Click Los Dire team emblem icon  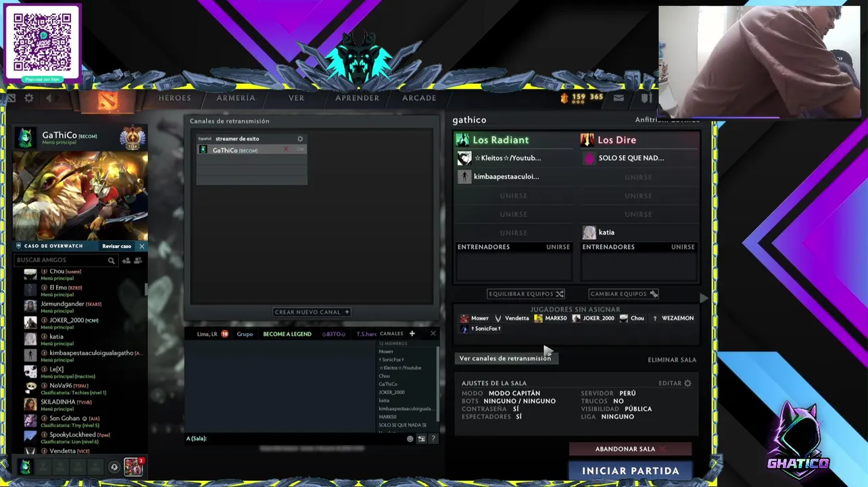pos(587,140)
